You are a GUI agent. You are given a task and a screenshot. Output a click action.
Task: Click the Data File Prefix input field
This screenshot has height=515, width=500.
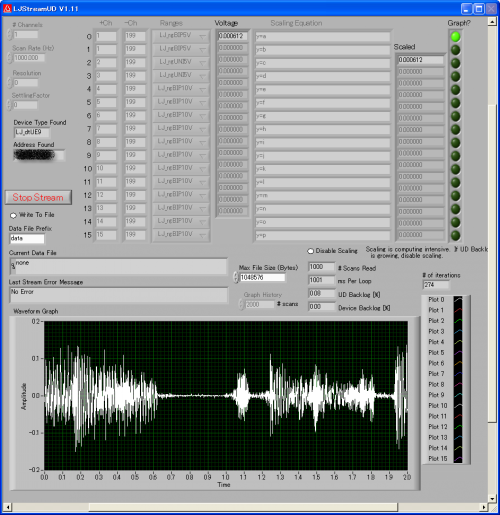click(27, 239)
